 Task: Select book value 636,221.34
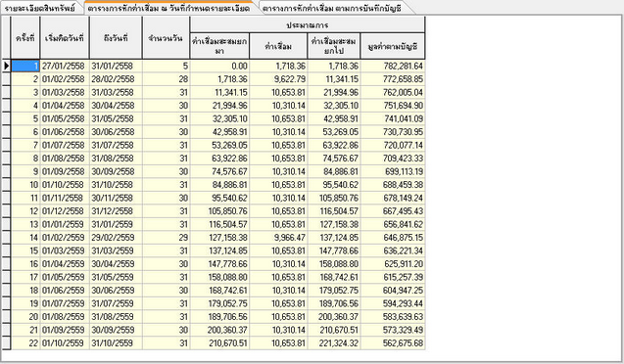tap(393, 250)
